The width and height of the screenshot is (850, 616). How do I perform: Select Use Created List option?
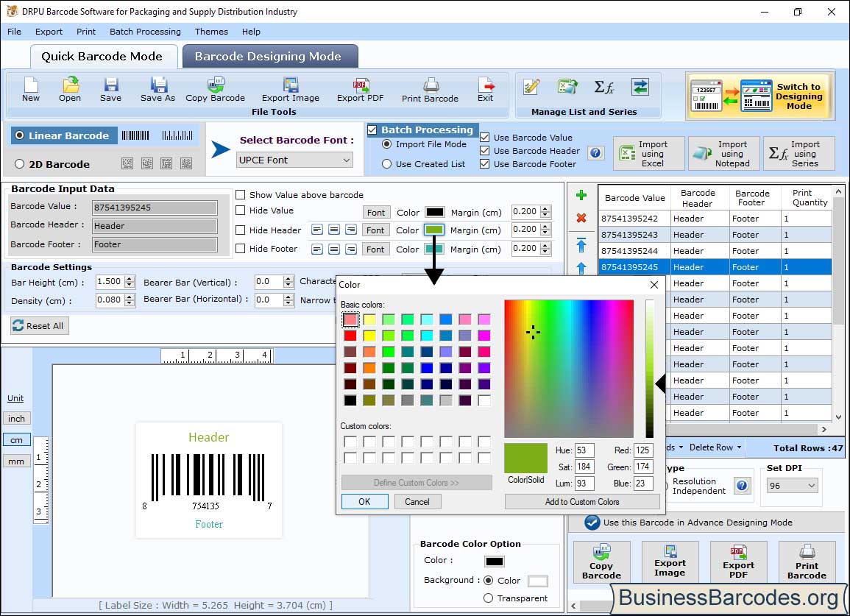387,164
